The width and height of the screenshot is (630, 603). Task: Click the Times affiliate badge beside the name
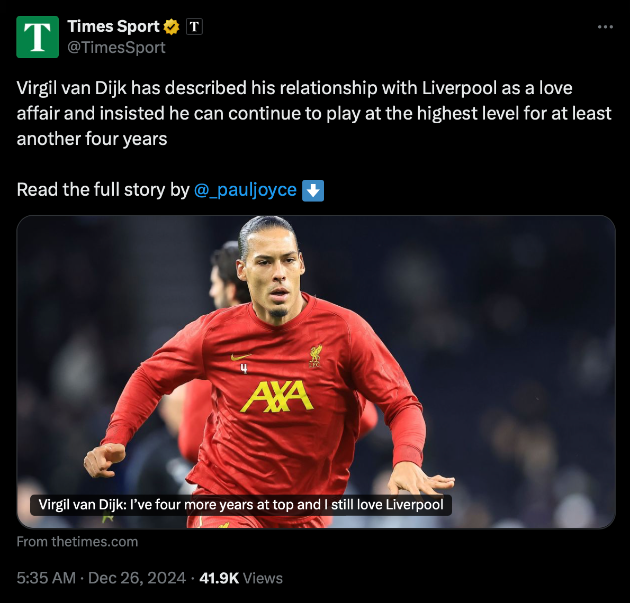pyautogui.click(x=195, y=27)
